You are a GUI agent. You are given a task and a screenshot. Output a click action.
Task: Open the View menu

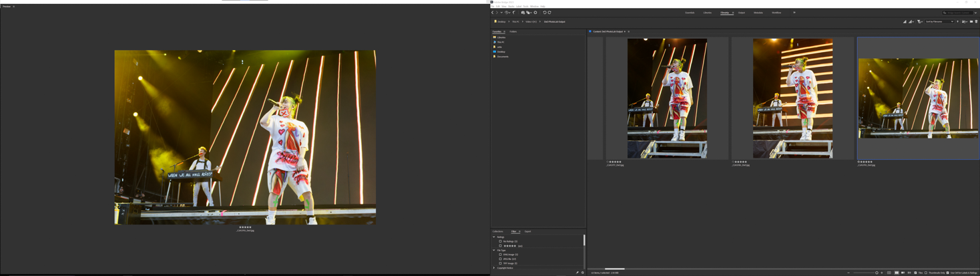coord(504,6)
